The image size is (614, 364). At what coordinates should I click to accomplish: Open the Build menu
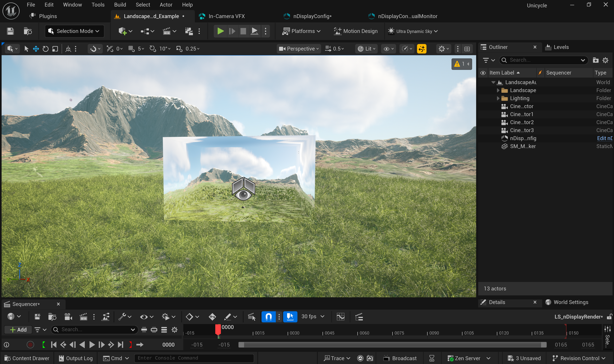120,5
